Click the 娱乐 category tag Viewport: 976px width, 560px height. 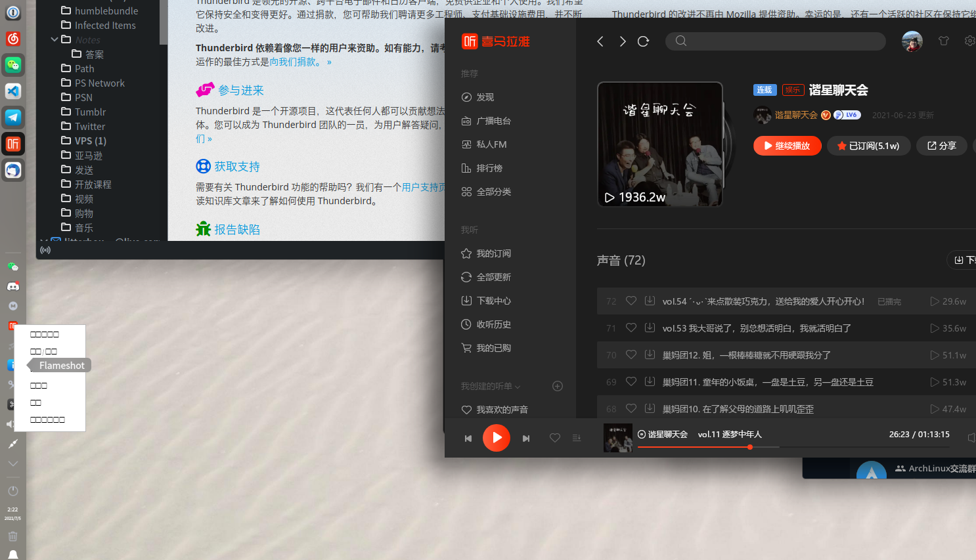[x=793, y=90]
